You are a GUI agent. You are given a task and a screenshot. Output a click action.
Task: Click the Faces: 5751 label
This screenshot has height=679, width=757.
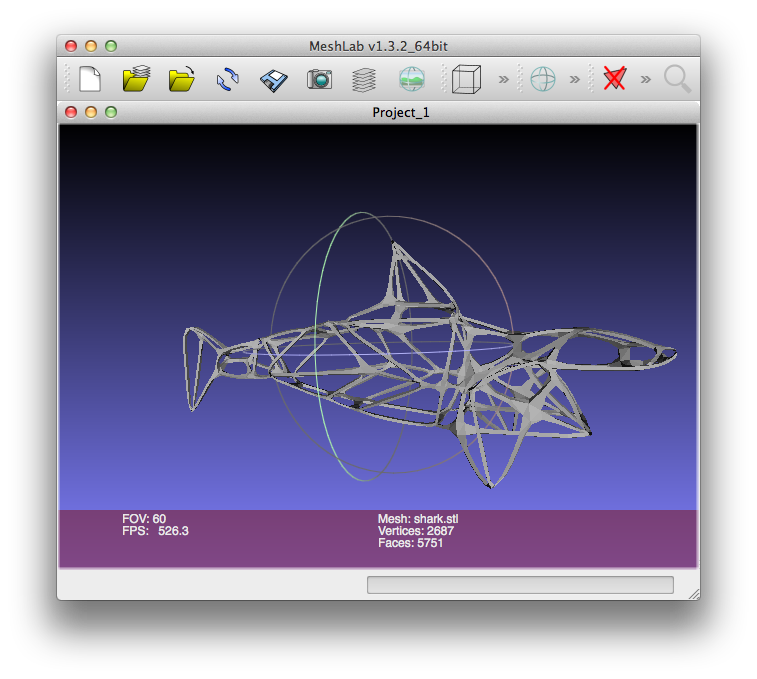410,543
